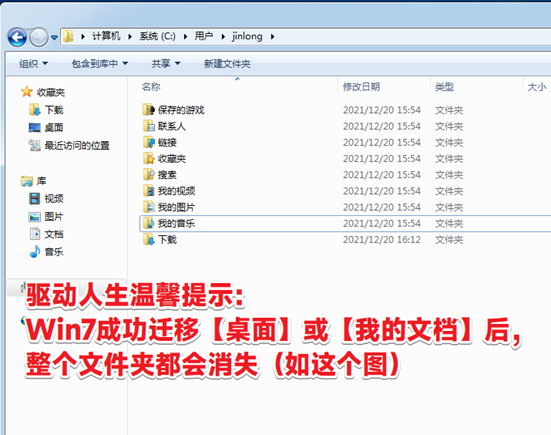Image resolution: width=551 pixels, height=435 pixels.
Task: Expand the arrow before 计算机 in path
Action: [83, 37]
